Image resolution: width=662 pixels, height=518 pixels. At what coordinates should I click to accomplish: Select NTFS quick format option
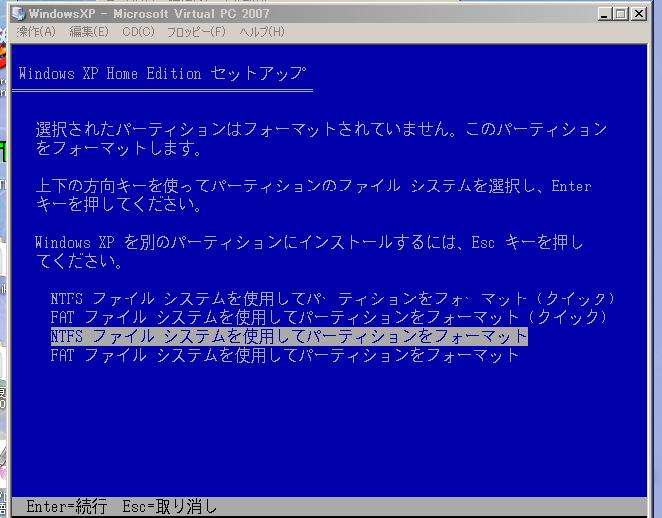click(332, 299)
